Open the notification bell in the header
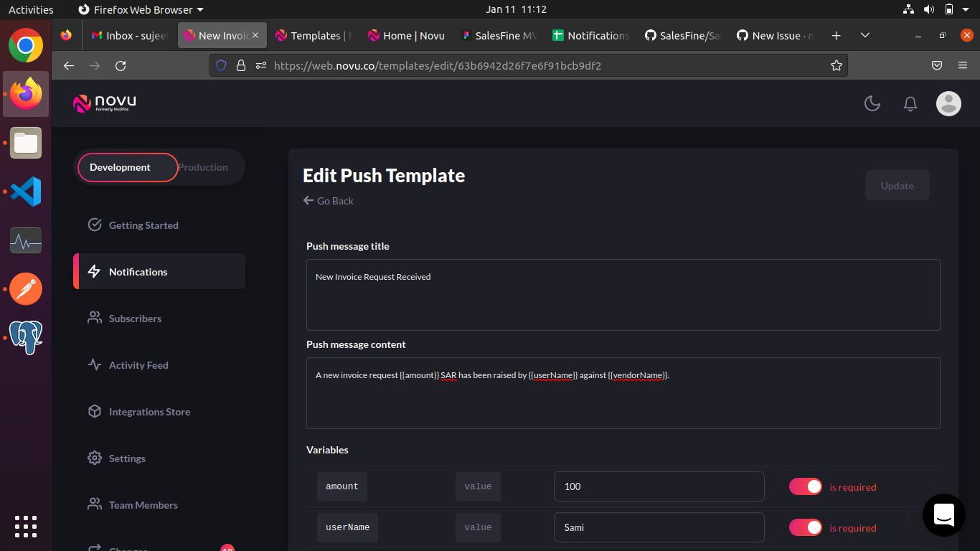The height and width of the screenshot is (551, 980). pyautogui.click(x=910, y=103)
